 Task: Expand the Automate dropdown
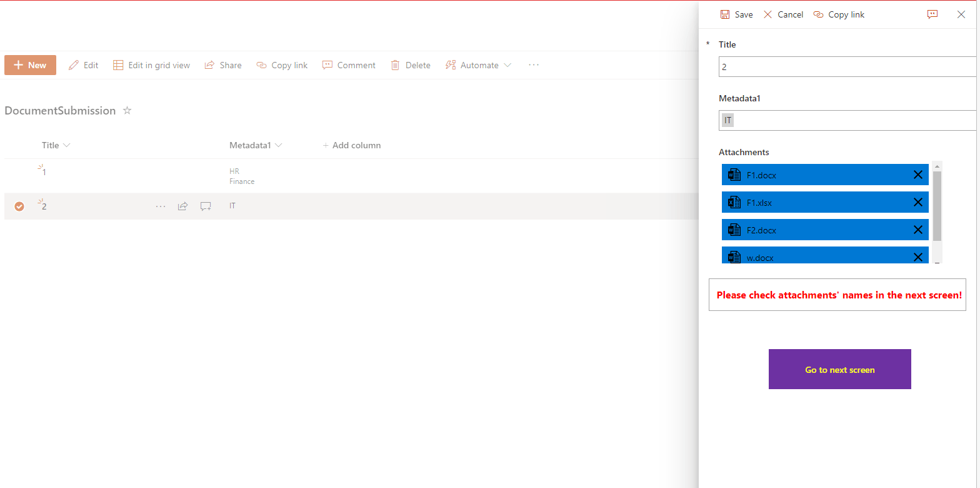pos(478,65)
